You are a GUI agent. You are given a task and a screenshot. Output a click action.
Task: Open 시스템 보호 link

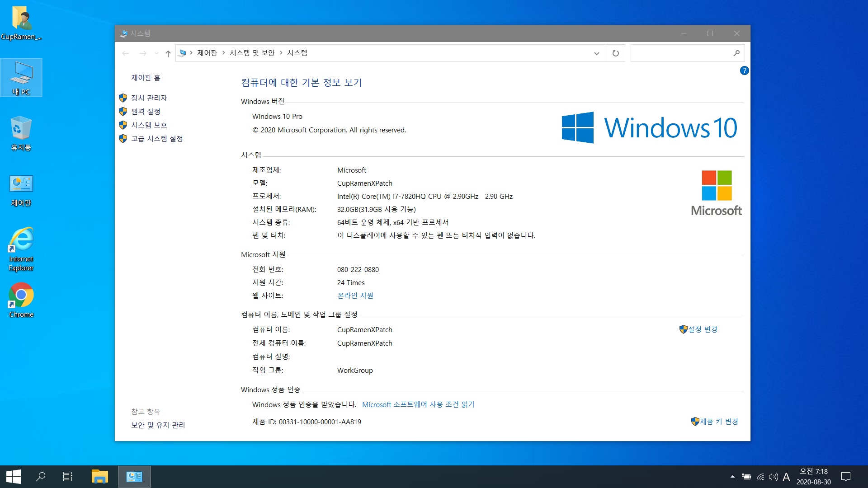coord(149,125)
